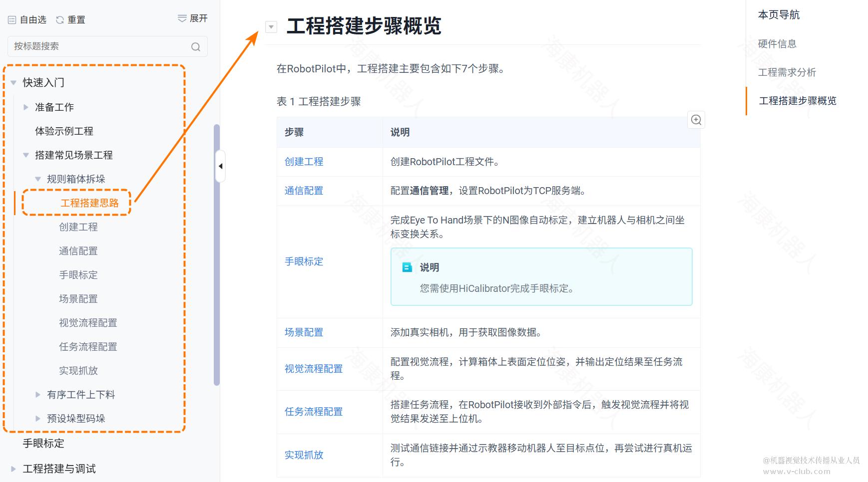Open 硬件信息 in the page navigation
868x482 pixels.
(777, 44)
